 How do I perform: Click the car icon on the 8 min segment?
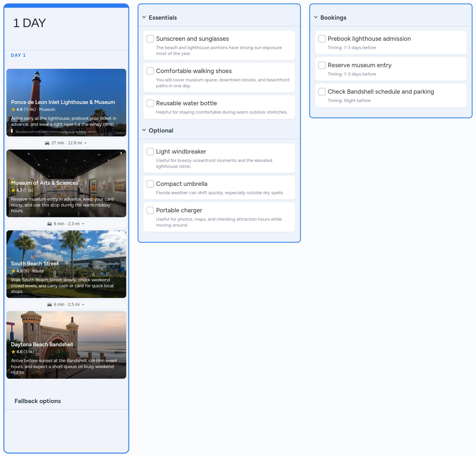tap(50, 224)
